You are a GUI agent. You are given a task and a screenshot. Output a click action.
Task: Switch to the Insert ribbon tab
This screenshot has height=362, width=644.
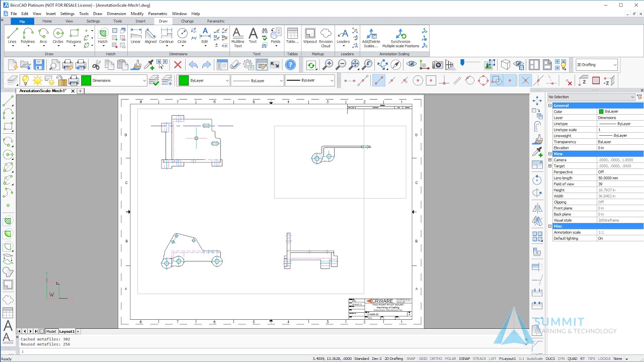coord(140,21)
